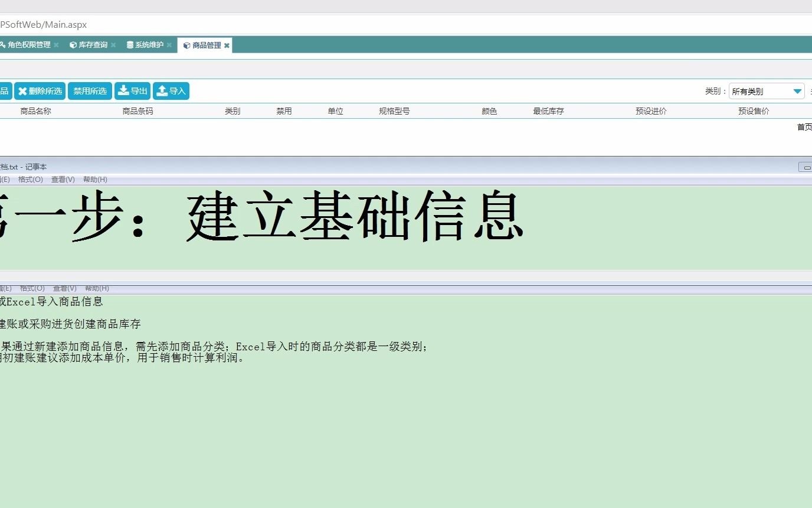
Task: Open 查看(V) menu in lower Notepad
Action: [65, 288]
